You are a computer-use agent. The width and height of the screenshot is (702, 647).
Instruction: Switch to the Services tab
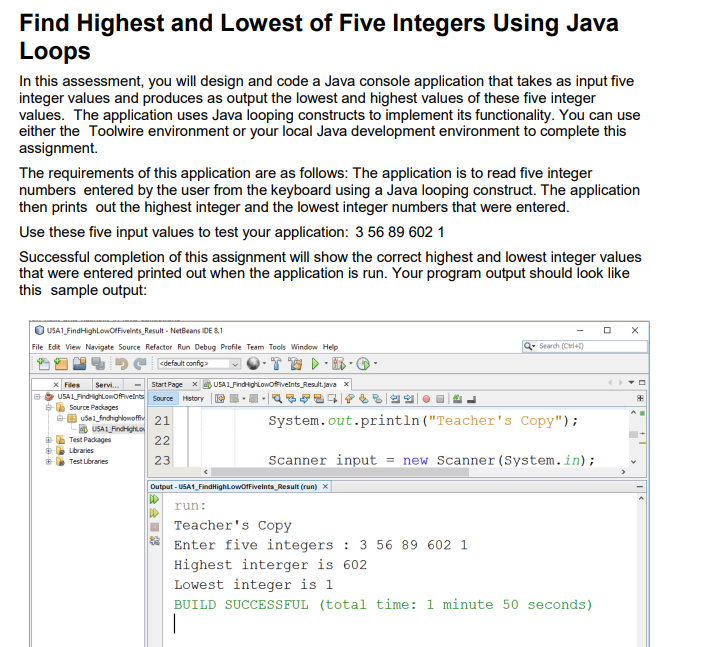tap(107, 385)
